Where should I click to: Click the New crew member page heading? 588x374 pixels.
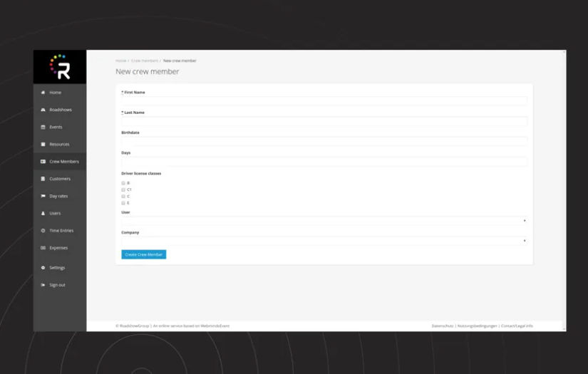[147, 71]
